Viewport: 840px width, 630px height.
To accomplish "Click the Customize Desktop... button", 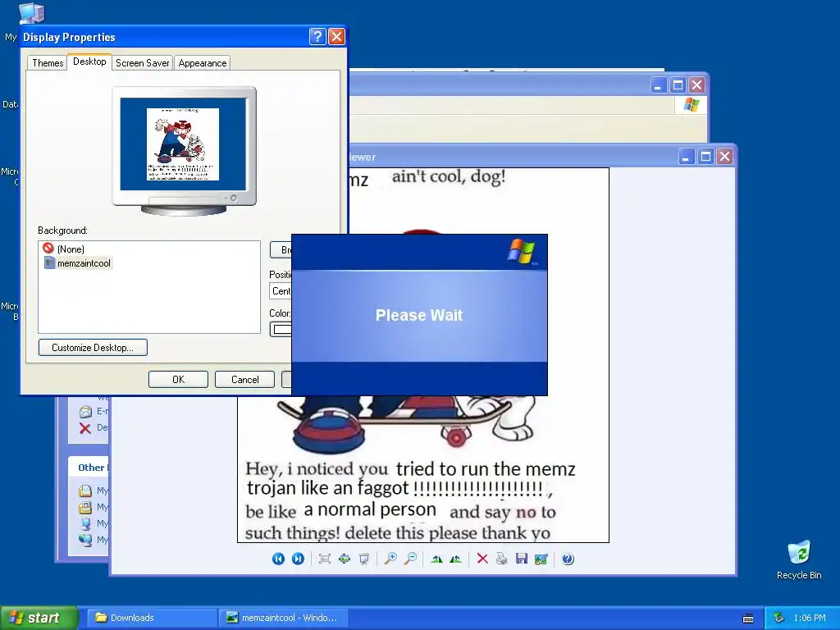I will tap(93, 347).
